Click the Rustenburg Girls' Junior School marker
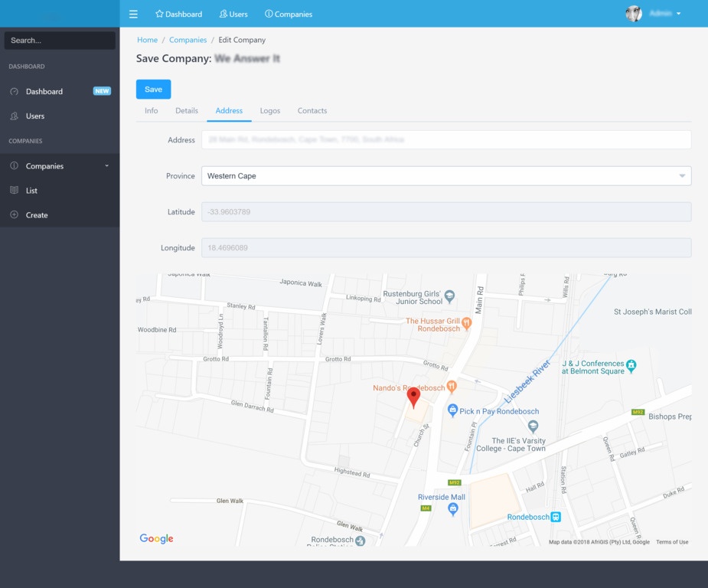This screenshot has height=588, width=708. [449, 296]
